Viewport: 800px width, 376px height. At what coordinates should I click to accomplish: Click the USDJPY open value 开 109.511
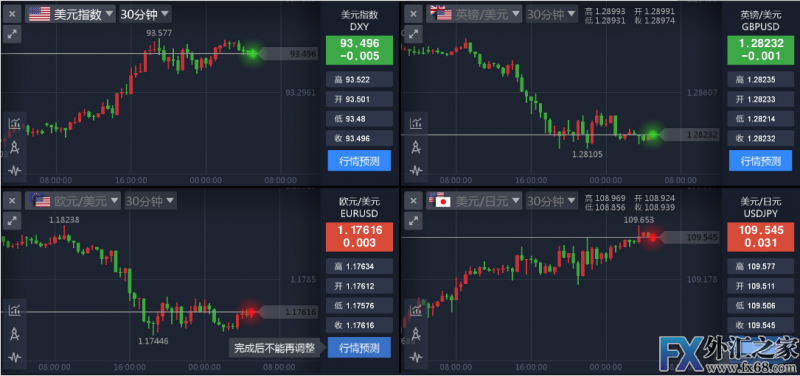(x=760, y=286)
